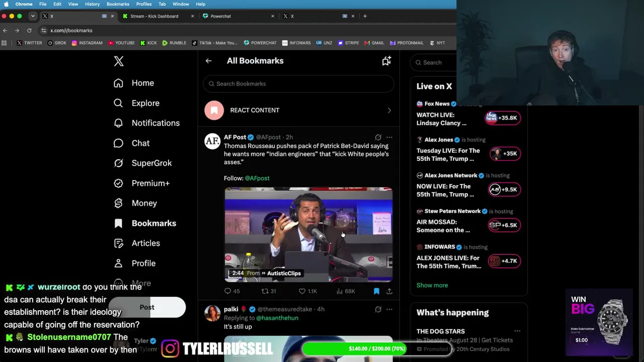This screenshot has width=644, height=362.
Task: Open the @hasanthehun reply link
Action: tap(277, 318)
